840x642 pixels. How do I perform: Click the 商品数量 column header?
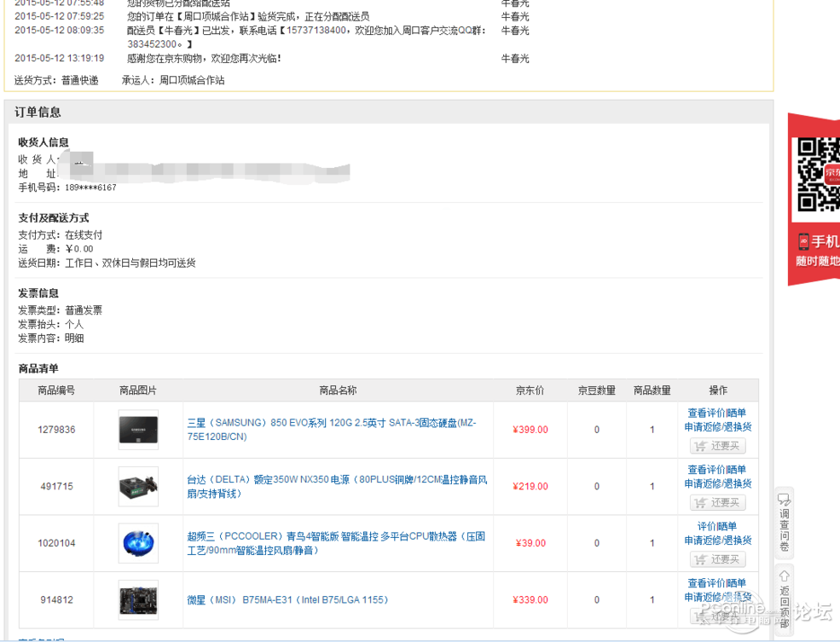[652, 390]
